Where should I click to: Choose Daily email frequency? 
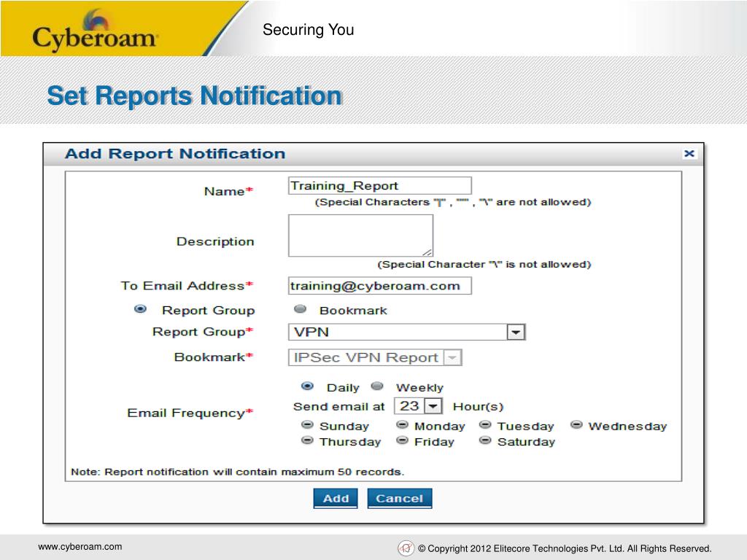coord(307,386)
